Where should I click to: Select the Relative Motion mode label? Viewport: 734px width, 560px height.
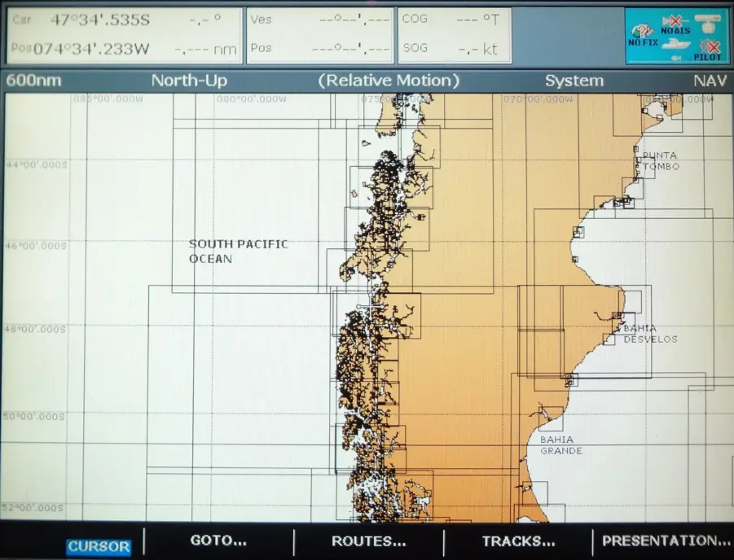tap(389, 81)
